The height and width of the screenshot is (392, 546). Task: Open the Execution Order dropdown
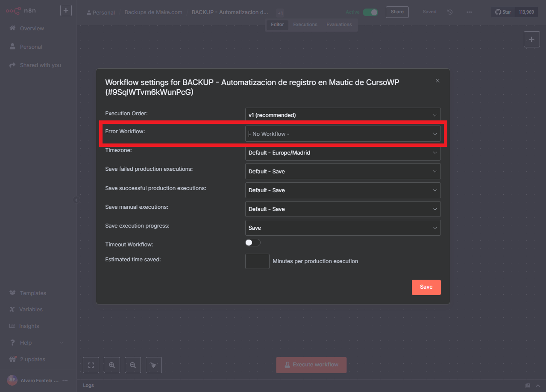343,115
